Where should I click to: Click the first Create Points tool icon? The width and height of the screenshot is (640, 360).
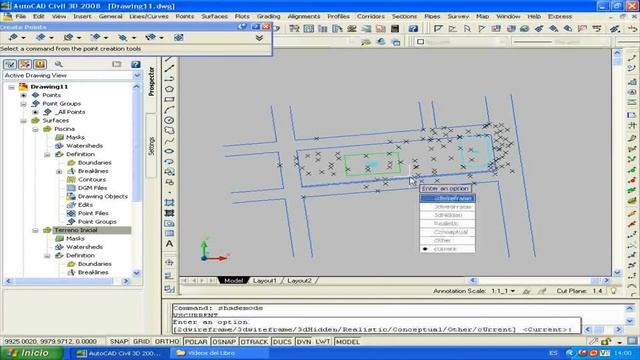[x=13, y=38]
